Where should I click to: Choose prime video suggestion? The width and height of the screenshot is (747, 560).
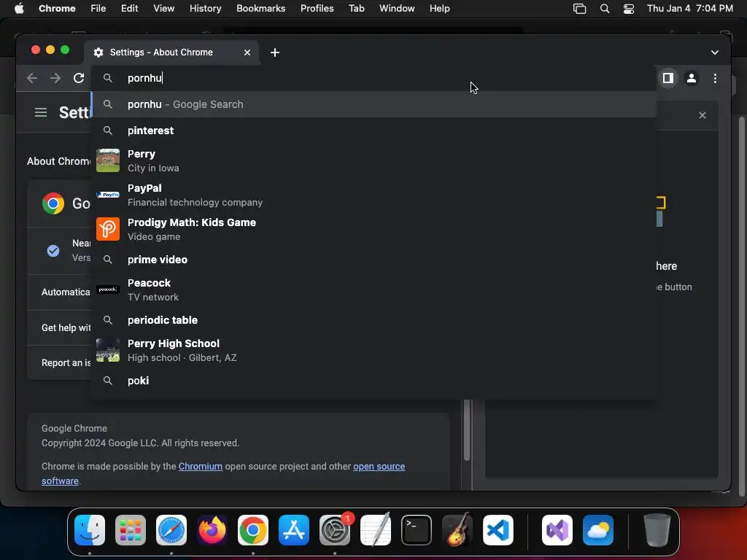pos(374,260)
